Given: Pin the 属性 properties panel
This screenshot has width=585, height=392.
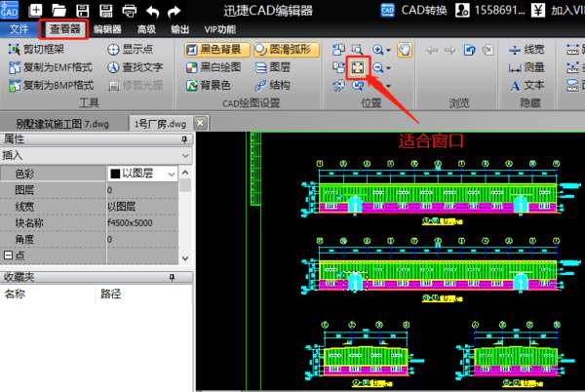Looking at the screenshot, I should 184,139.
